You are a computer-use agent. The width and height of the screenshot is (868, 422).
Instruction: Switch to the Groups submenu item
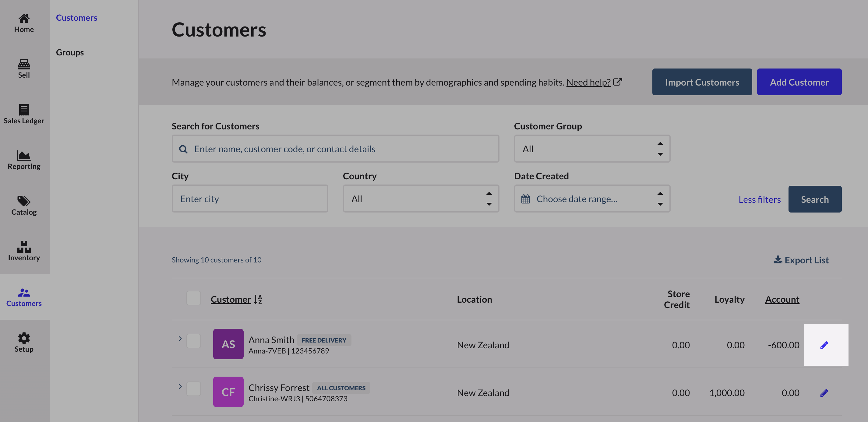(70, 52)
